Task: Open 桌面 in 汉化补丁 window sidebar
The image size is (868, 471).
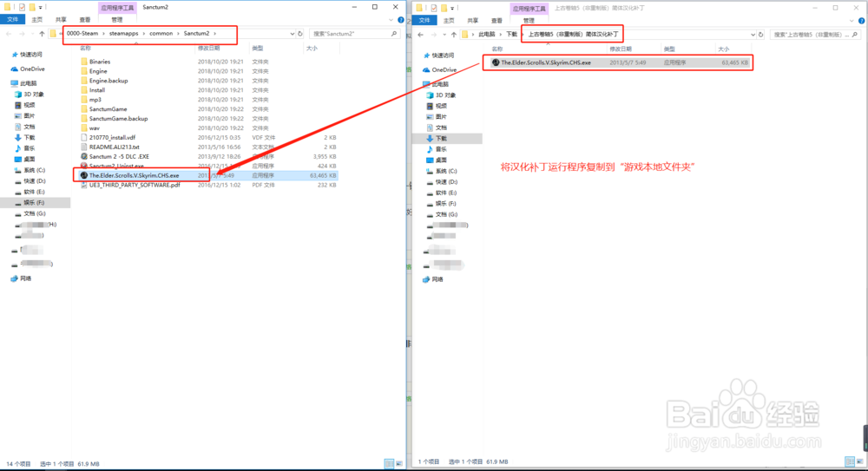Action: point(441,160)
